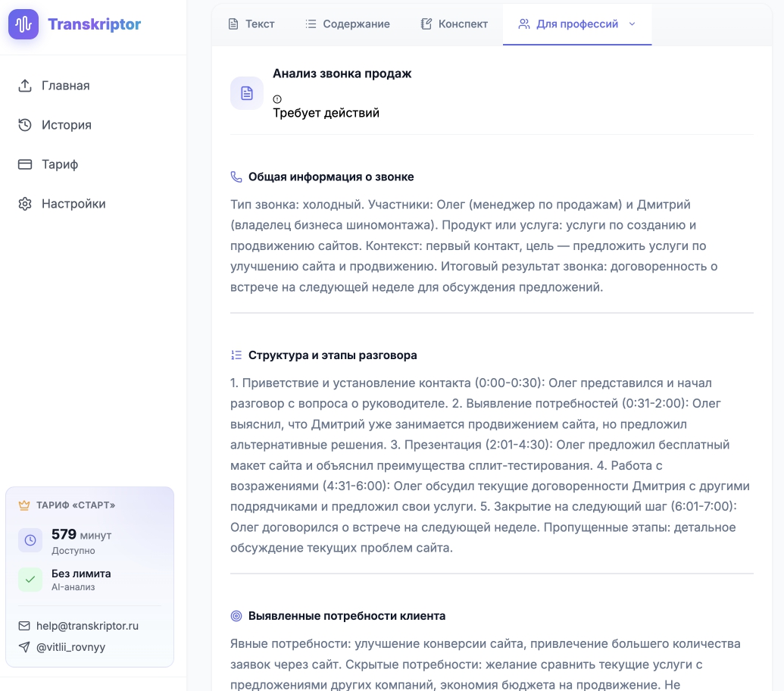Open Настройки via the gear icon
The height and width of the screenshot is (691, 784).
pos(23,203)
